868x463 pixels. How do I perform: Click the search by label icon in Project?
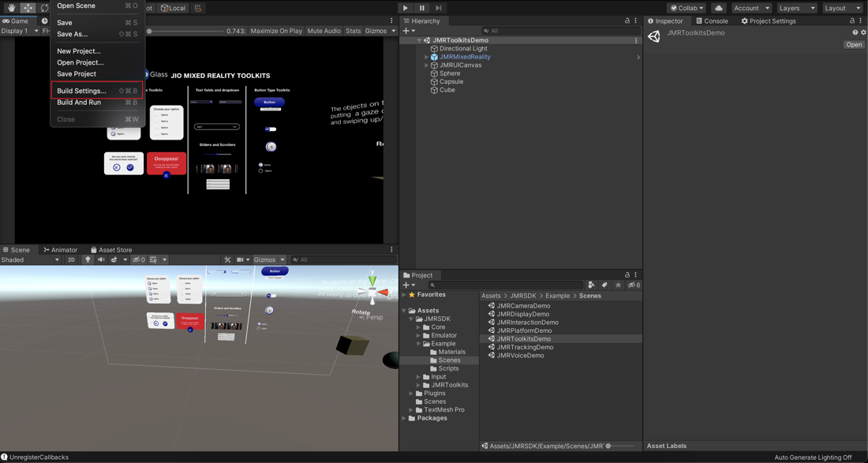click(x=604, y=285)
